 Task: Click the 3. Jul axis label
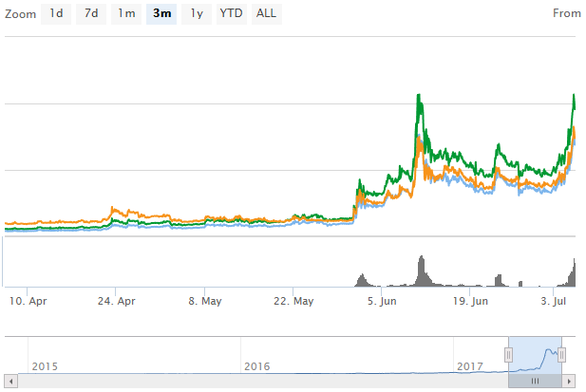pos(553,301)
